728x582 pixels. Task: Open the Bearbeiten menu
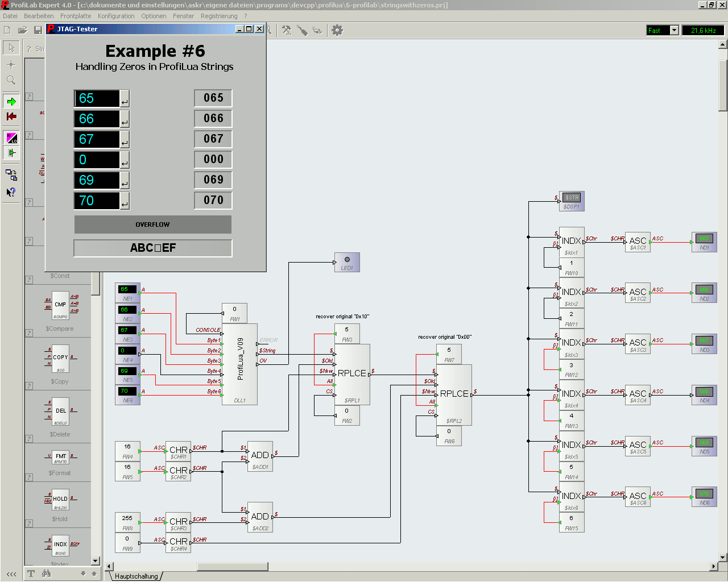coord(39,16)
